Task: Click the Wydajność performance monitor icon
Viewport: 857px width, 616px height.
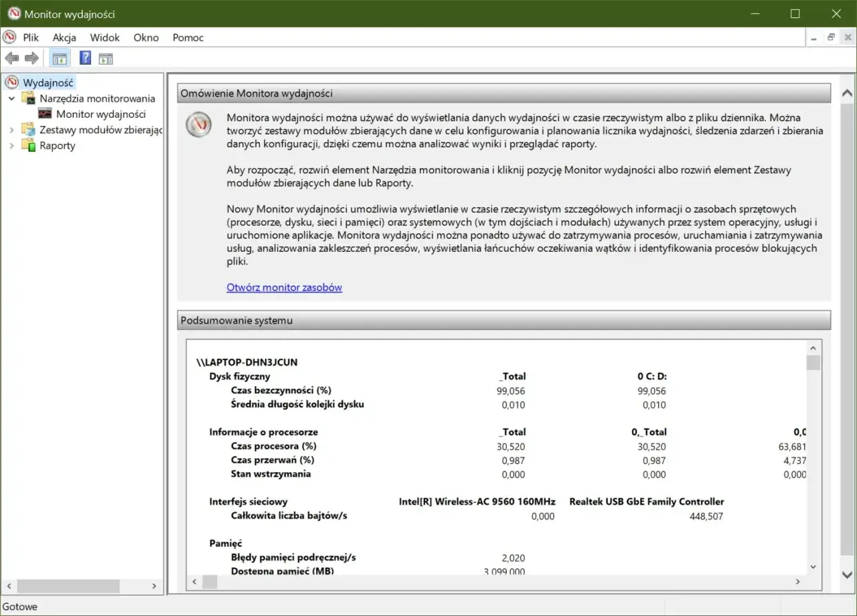Action: pos(13,82)
